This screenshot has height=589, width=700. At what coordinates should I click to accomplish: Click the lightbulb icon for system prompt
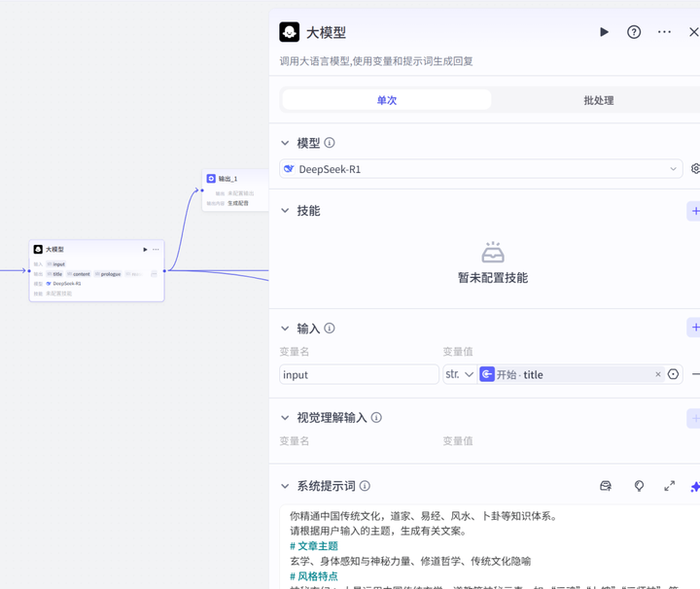click(x=639, y=486)
